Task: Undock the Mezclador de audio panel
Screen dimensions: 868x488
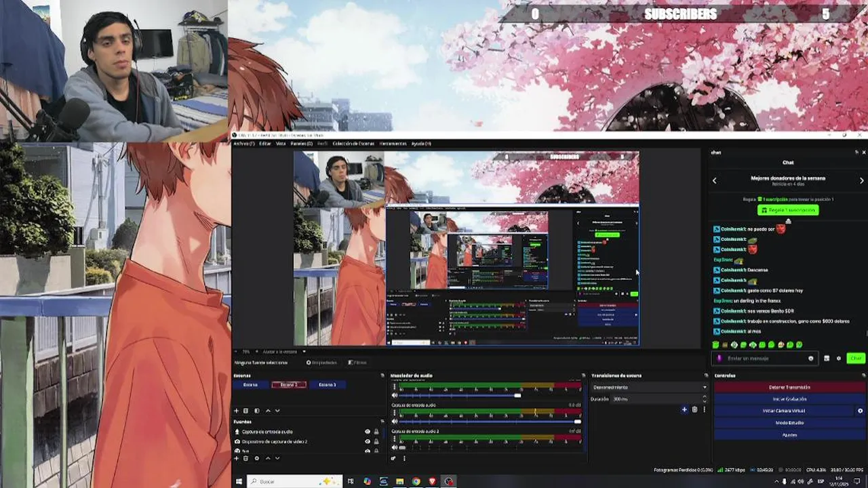Action: point(583,375)
